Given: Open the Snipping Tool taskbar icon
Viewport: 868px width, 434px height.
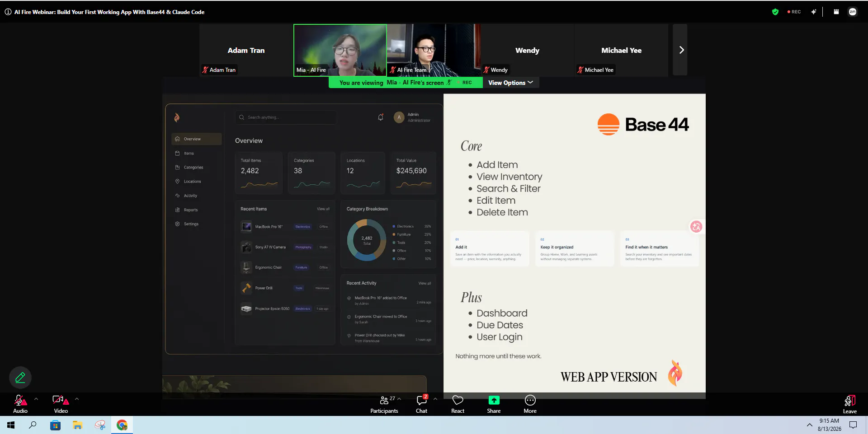Looking at the screenshot, I should tap(100, 425).
